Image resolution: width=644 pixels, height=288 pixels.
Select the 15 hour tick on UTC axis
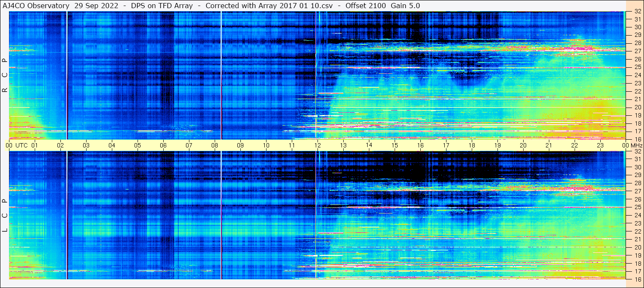click(x=395, y=145)
